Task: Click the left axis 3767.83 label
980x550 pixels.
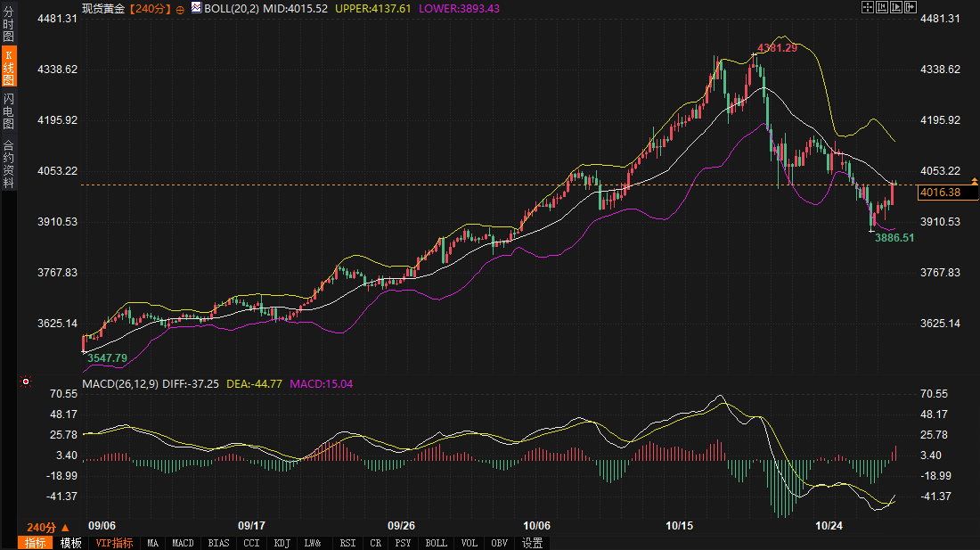Action: (58, 273)
